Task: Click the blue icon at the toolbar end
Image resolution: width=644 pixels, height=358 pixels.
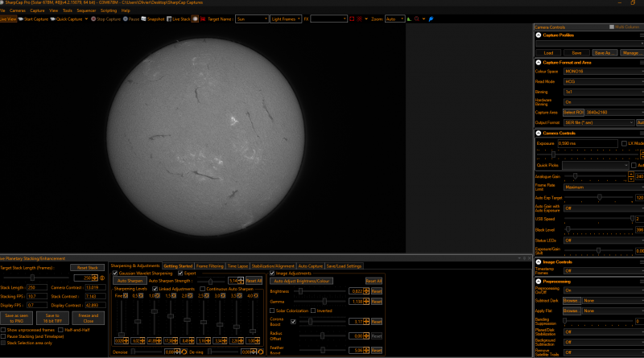Action: click(x=431, y=19)
